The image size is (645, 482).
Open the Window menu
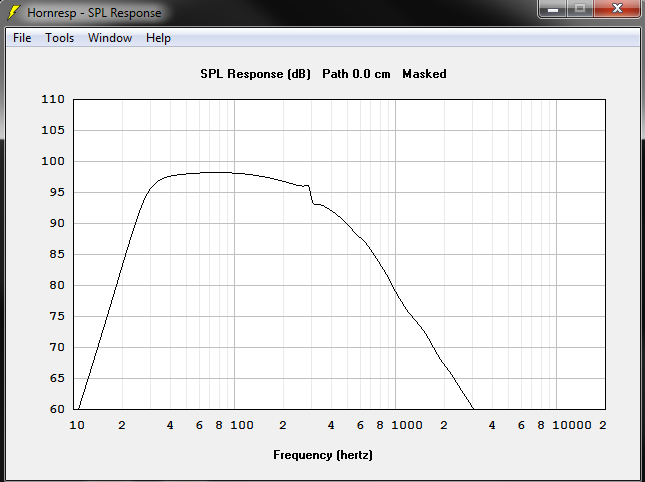110,38
